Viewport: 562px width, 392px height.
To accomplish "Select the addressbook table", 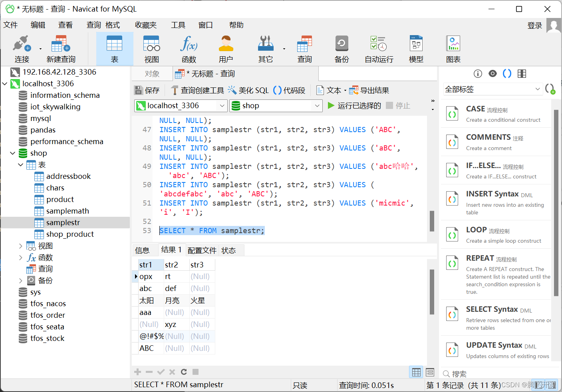I will [x=68, y=176].
